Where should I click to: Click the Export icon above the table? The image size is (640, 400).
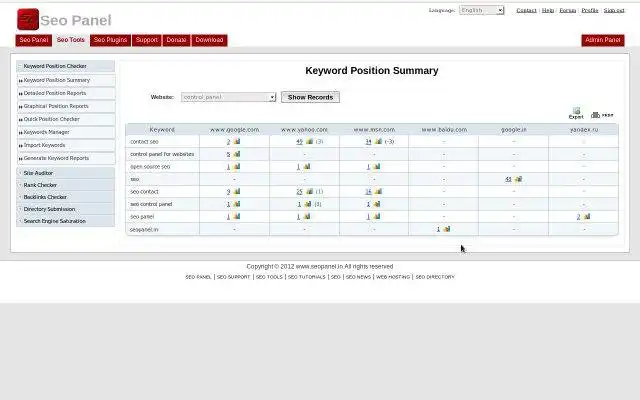tap(576, 113)
